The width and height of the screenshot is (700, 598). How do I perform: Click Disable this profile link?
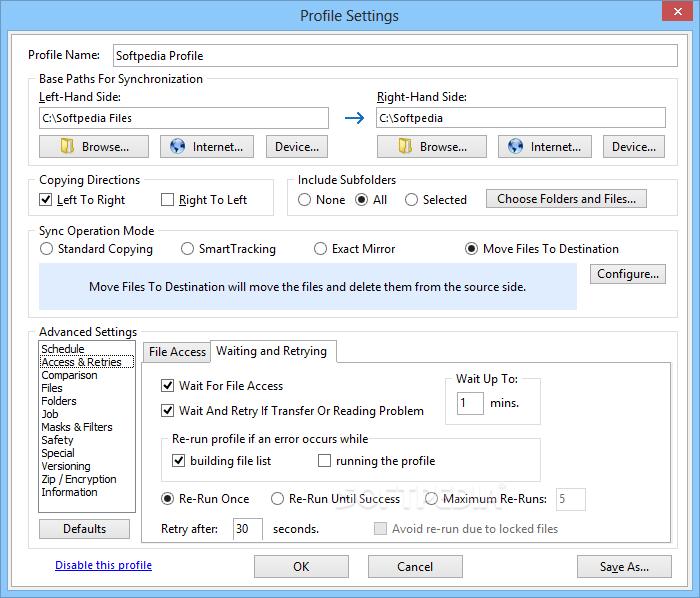[x=104, y=565]
